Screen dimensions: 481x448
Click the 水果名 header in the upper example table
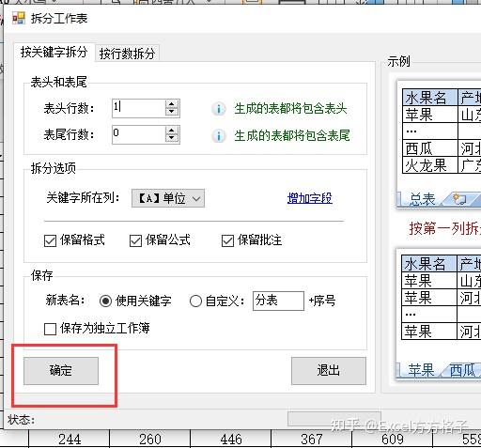430,98
